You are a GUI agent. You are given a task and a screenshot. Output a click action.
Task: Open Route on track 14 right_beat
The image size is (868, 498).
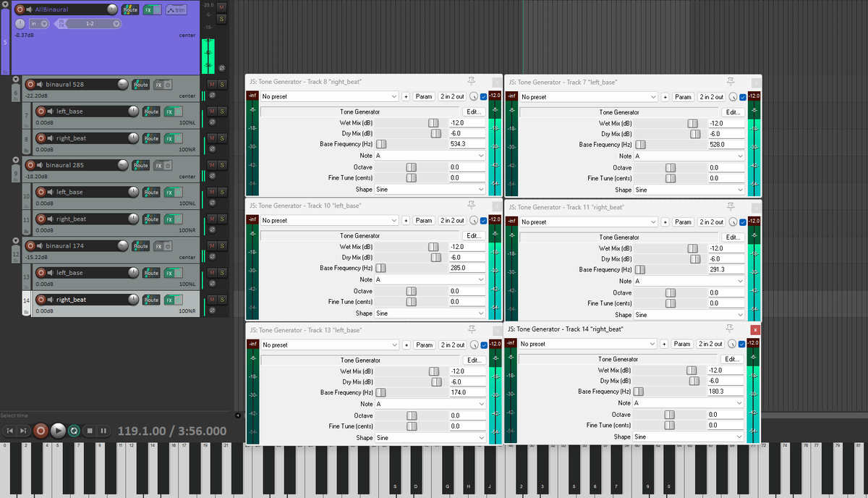pyautogui.click(x=151, y=300)
